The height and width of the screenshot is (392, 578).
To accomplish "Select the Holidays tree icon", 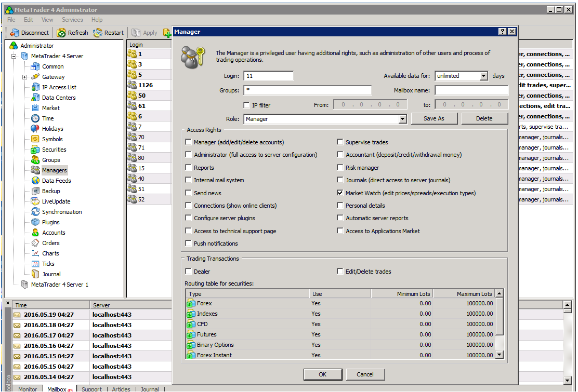I will click(35, 129).
